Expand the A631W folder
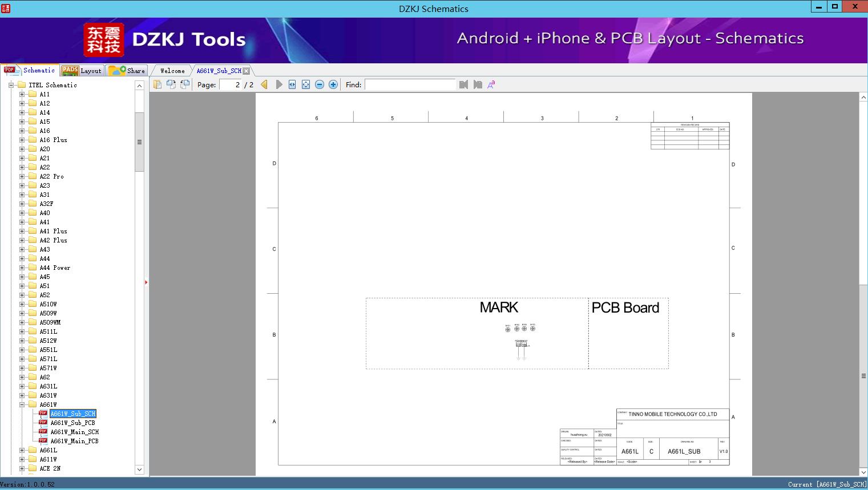 pyautogui.click(x=22, y=395)
